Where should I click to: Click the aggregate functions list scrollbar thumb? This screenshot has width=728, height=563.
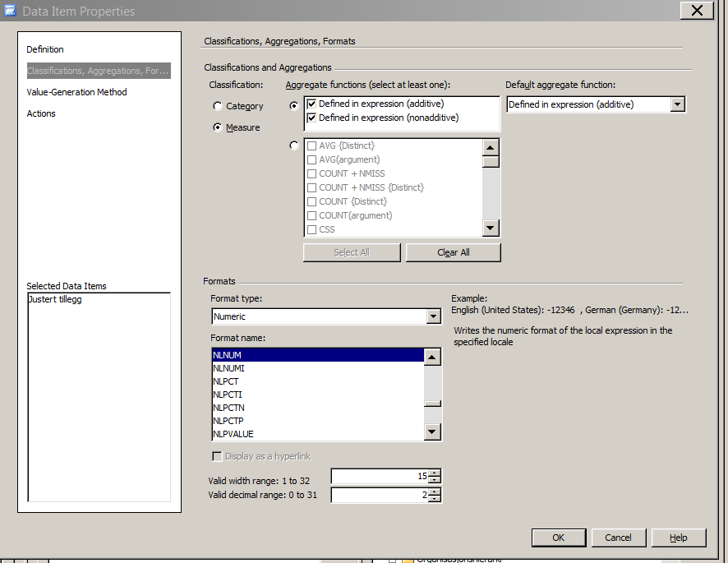click(491, 162)
